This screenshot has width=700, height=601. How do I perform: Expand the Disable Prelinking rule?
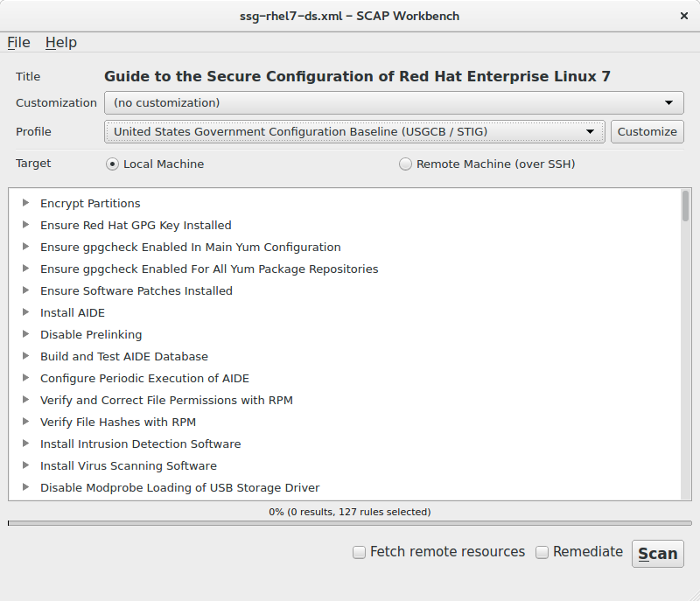(x=25, y=334)
